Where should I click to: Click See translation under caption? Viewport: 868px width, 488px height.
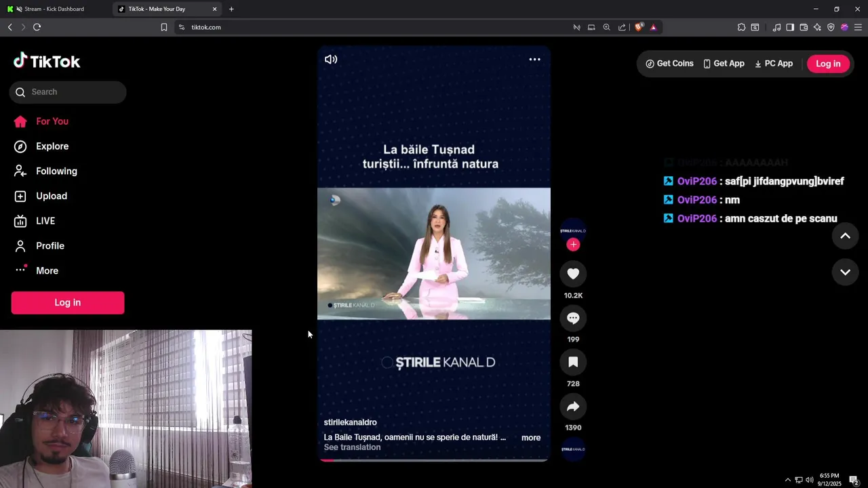click(352, 447)
